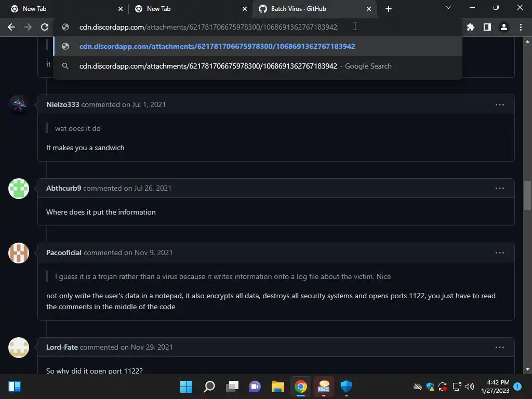Open the Windows Start menu
532x399 pixels.
click(186, 387)
